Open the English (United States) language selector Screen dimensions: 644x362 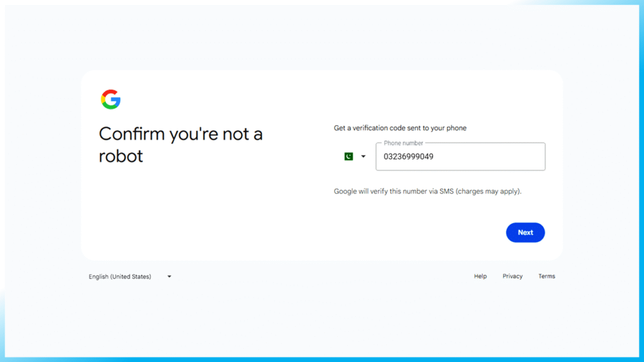click(120, 277)
